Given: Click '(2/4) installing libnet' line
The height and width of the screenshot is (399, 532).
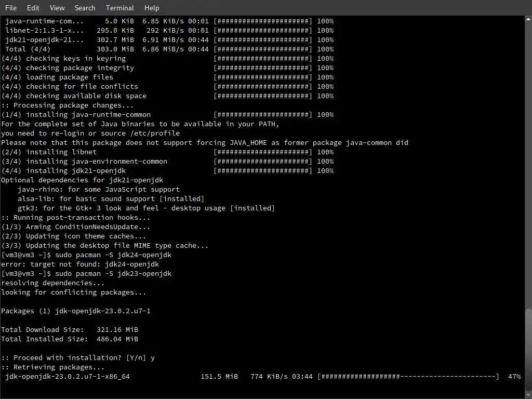Looking at the screenshot, I should 168,152.
